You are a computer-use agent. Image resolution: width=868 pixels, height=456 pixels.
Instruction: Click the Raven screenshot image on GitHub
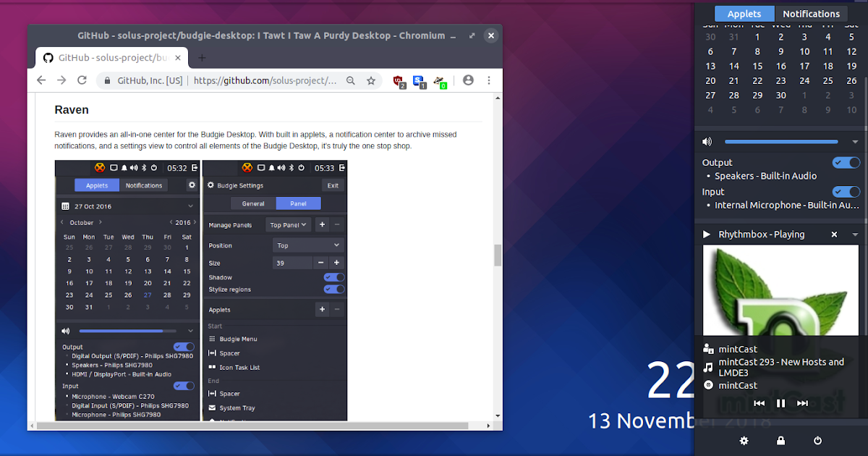click(x=201, y=290)
